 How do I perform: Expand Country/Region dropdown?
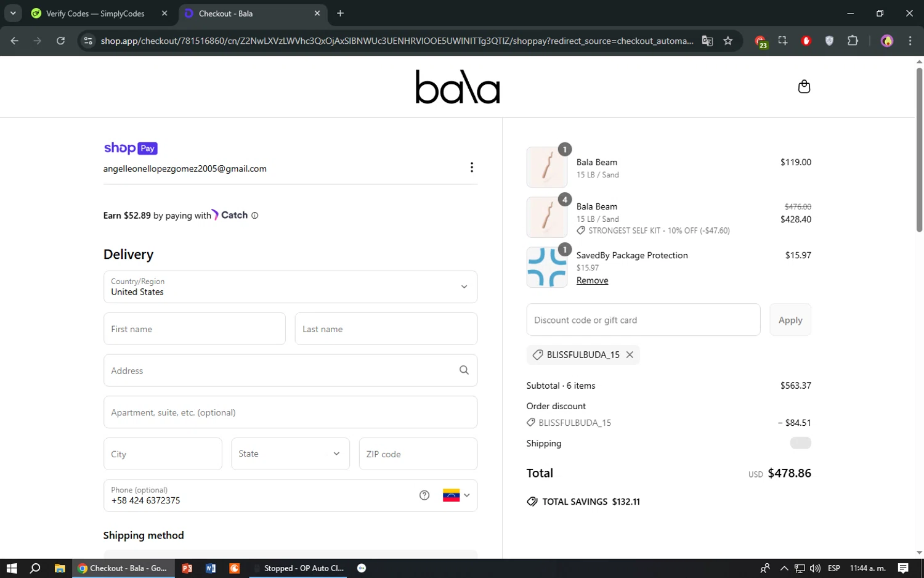point(290,287)
